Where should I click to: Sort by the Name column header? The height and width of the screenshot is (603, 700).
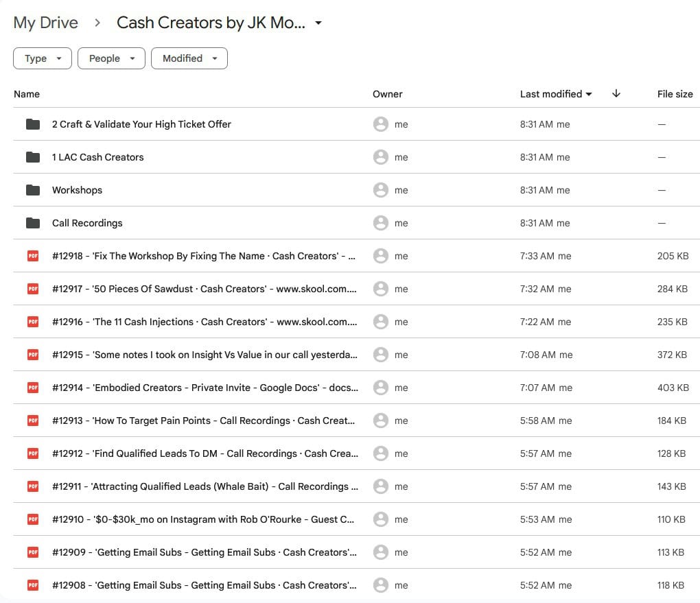(x=27, y=94)
